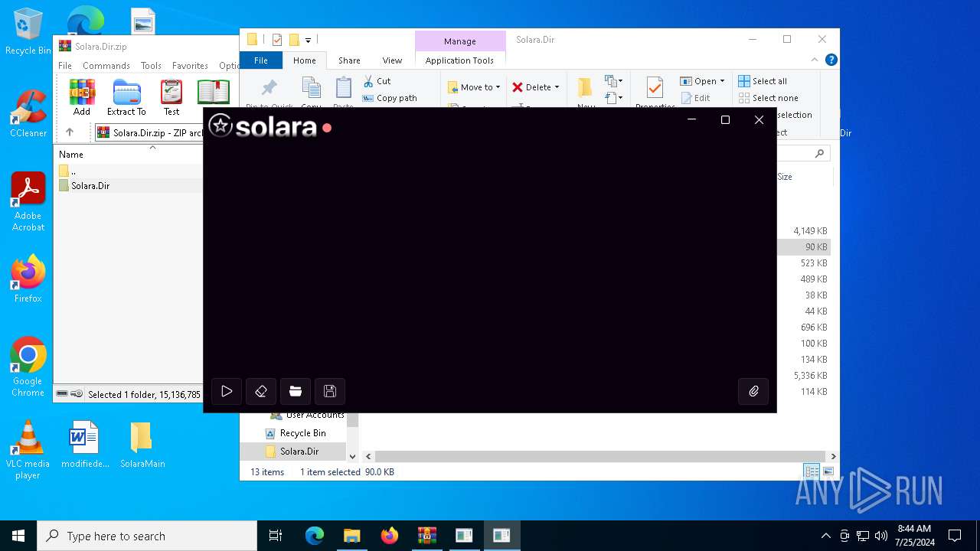Image resolution: width=980 pixels, height=551 pixels.
Task: Expand Open dropdown in Explorer ribbon
Action: pyautogui.click(x=722, y=81)
